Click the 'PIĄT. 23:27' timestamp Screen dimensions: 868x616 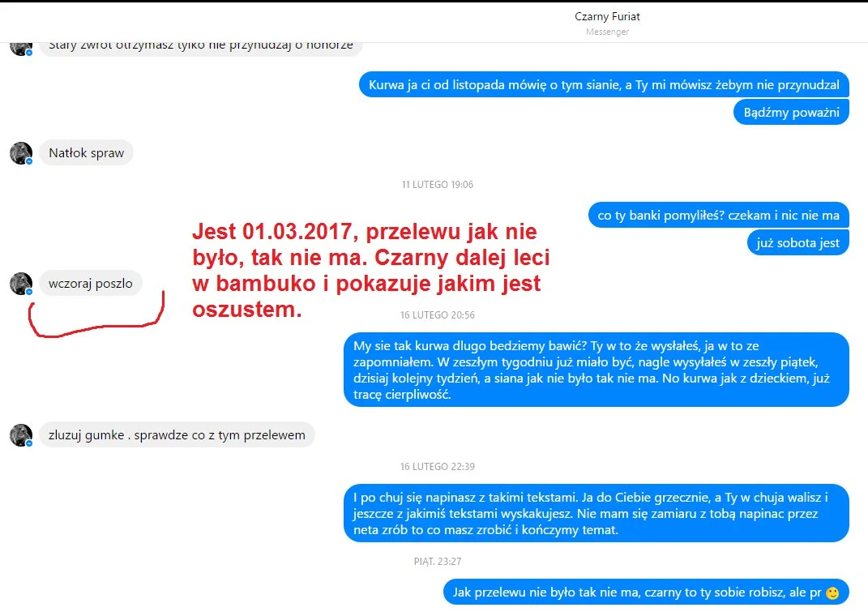(438, 561)
